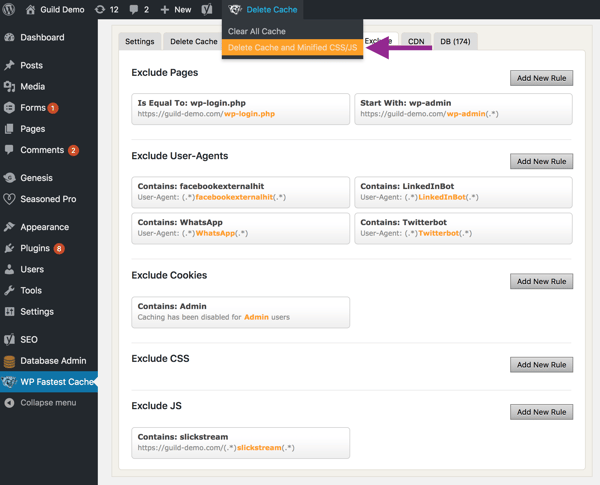Open Posts in sidebar
This screenshot has height=485, width=600.
click(x=31, y=65)
